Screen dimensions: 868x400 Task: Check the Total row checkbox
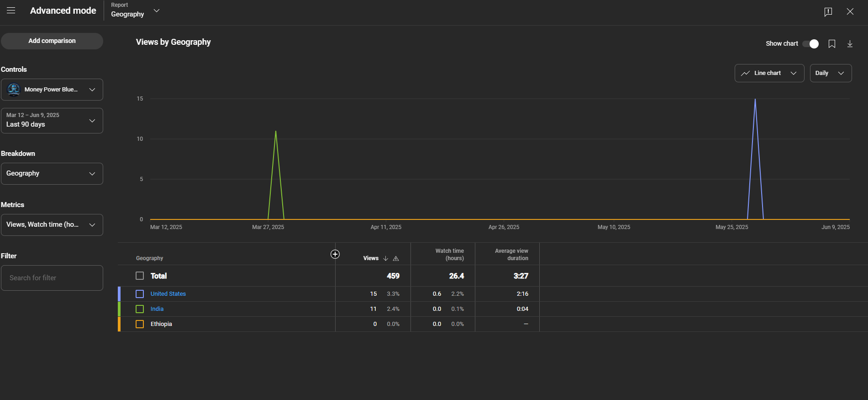click(140, 276)
